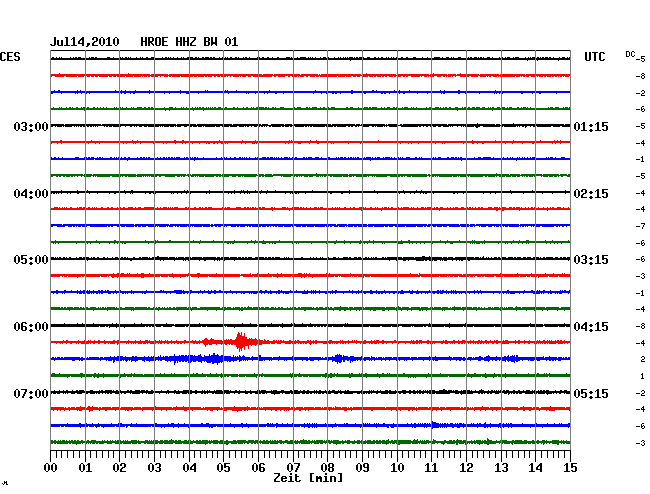Screen dimensions: 650x494
Task: Click the large red seismic burst after 06:00
Action: [240, 342]
